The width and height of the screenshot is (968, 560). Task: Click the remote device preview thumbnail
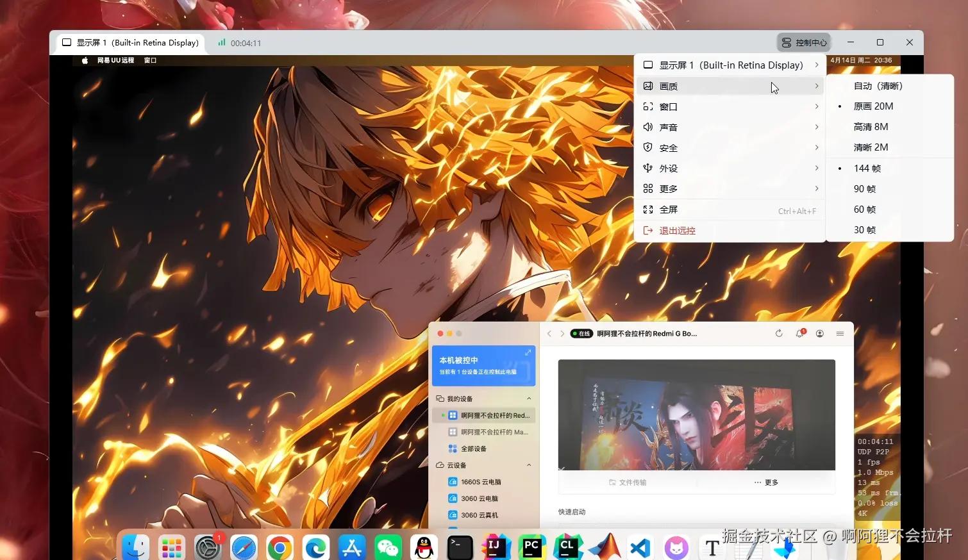coord(697,415)
